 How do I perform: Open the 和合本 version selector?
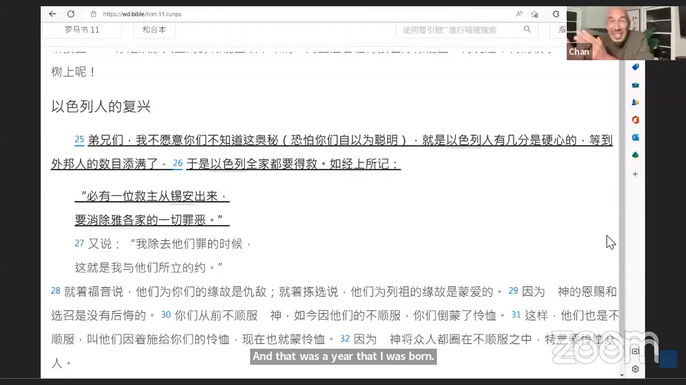click(154, 30)
